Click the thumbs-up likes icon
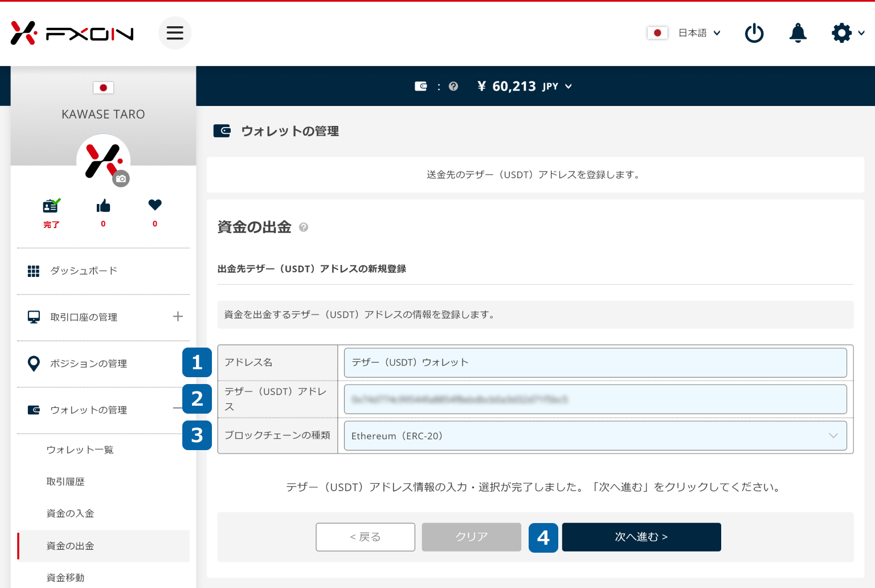The height and width of the screenshot is (588, 875). click(103, 206)
